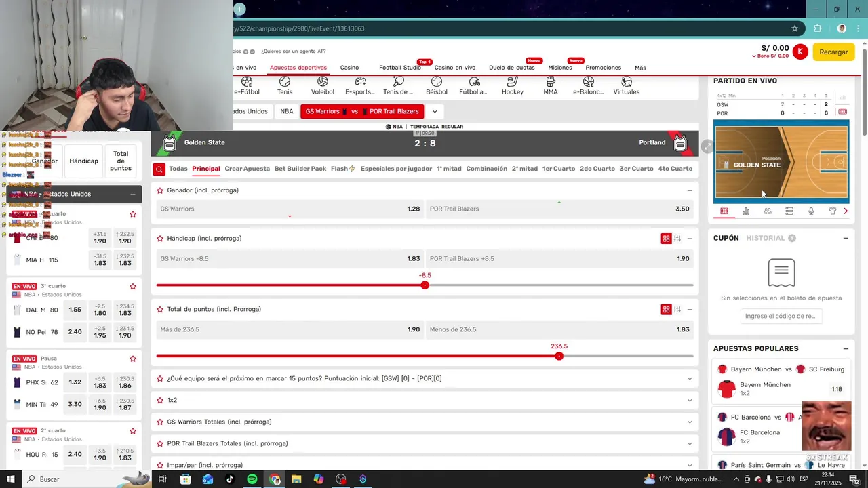
Task: Select the E-sports category icon
Action: point(360,85)
